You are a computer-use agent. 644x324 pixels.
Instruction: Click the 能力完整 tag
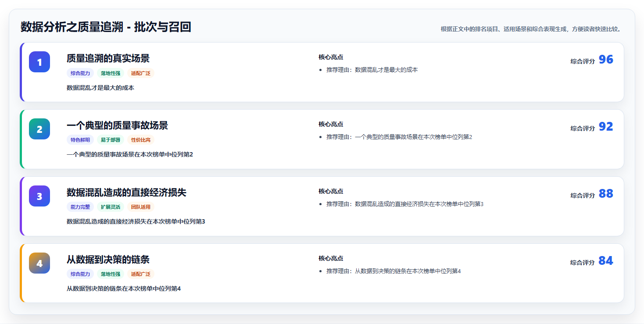80,207
